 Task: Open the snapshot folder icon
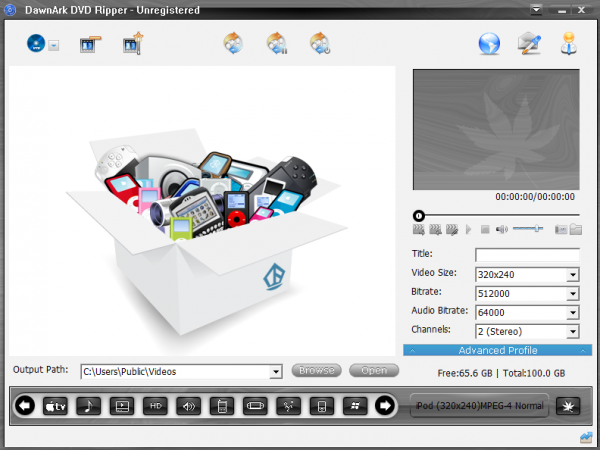(x=576, y=229)
